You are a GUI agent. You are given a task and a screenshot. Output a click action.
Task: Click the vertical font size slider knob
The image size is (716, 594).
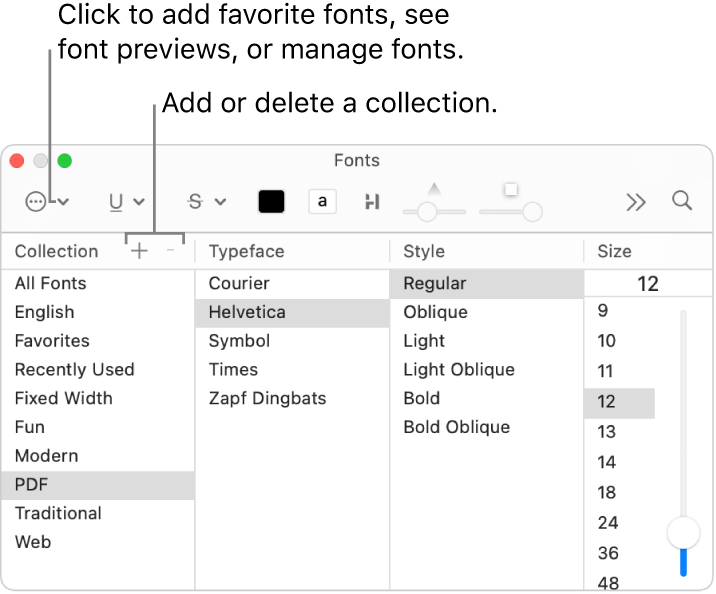[683, 532]
